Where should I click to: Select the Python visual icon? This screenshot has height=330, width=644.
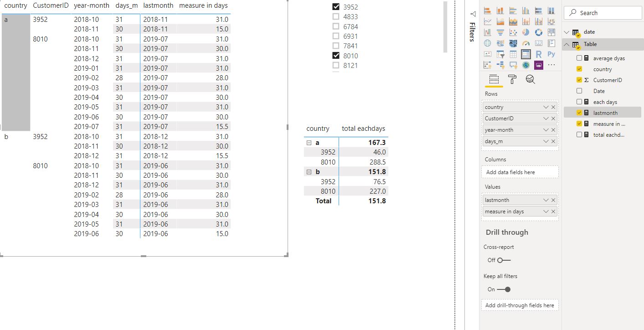[551, 54]
